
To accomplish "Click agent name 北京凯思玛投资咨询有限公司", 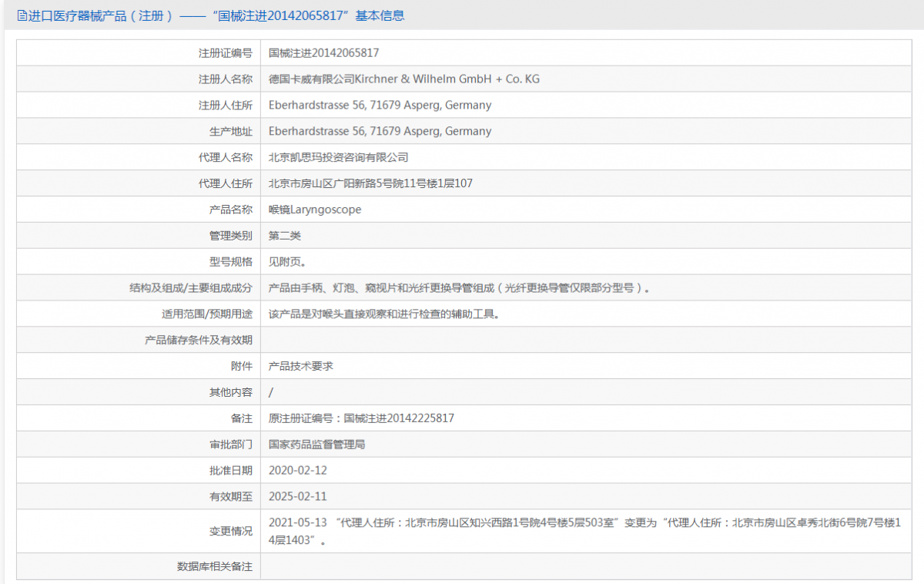I will pos(338,158).
